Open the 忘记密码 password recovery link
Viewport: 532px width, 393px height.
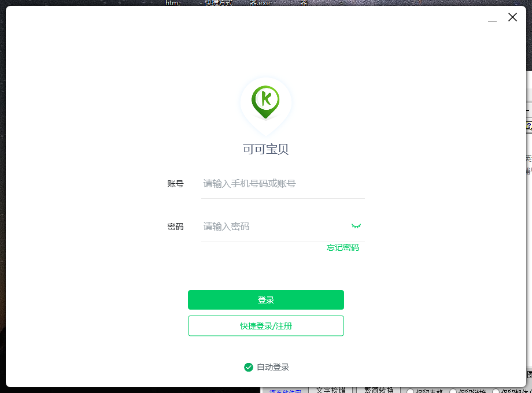click(343, 247)
